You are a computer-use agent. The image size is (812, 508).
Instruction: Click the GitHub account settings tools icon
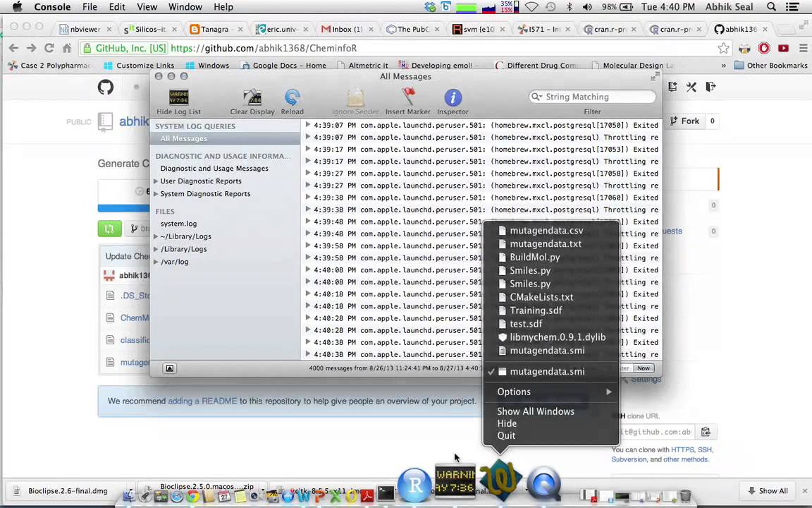(x=691, y=87)
